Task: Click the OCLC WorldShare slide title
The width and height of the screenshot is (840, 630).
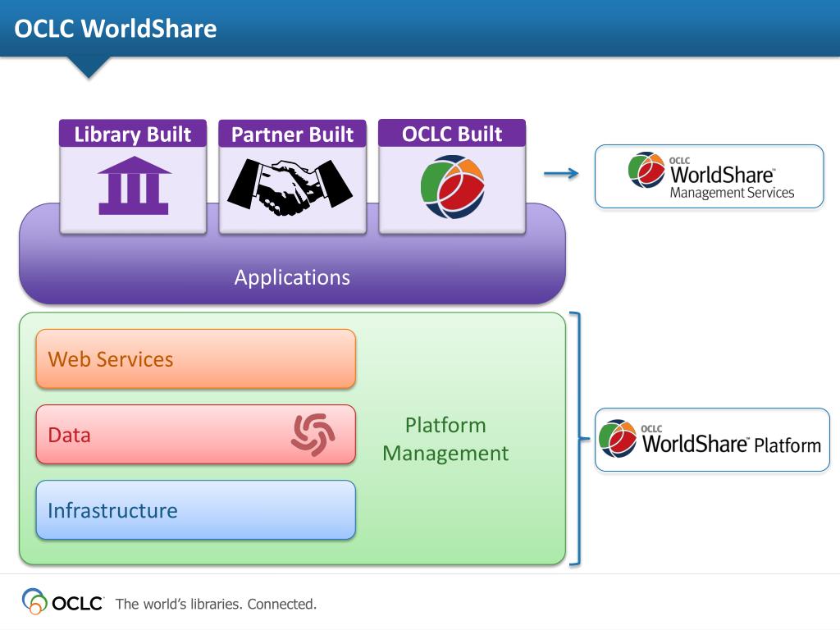Action: coord(115,29)
